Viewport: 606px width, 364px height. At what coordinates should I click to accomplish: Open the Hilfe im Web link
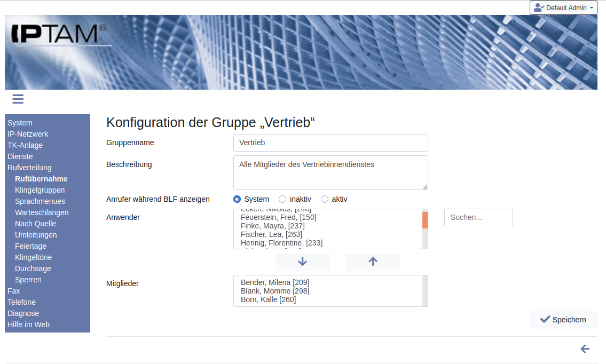28,325
